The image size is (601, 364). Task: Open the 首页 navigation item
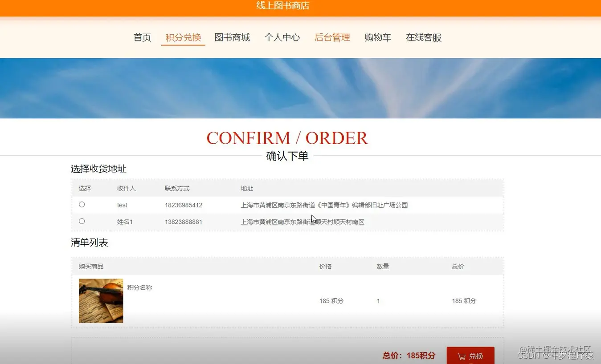pos(142,37)
